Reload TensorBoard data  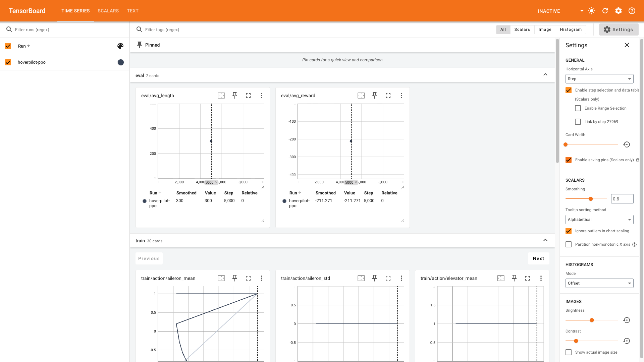tap(605, 11)
